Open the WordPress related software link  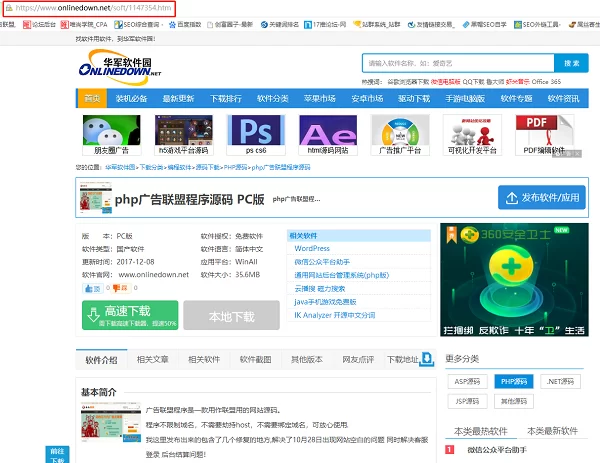click(312, 248)
